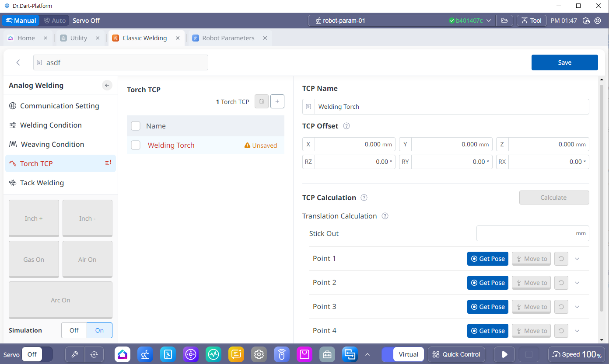609x364 pixels.
Task: Click the Save button
Action: 564,62
